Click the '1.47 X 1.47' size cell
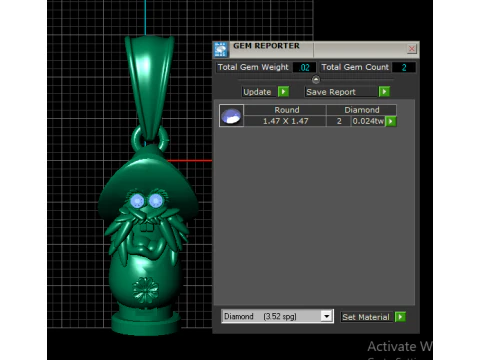The width and height of the screenshot is (480, 360). (x=285, y=121)
